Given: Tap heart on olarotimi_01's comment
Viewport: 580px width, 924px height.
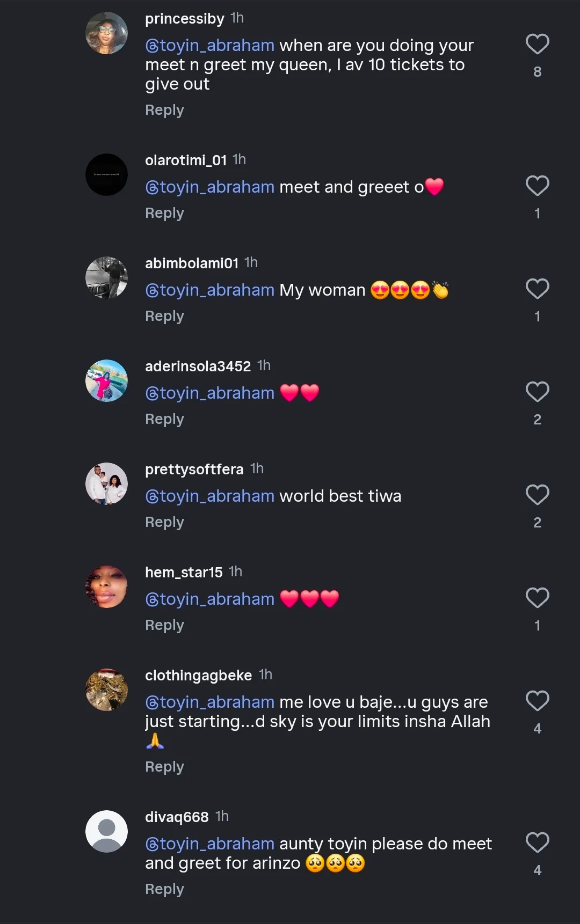Looking at the screenshot, I should point(537,186).
